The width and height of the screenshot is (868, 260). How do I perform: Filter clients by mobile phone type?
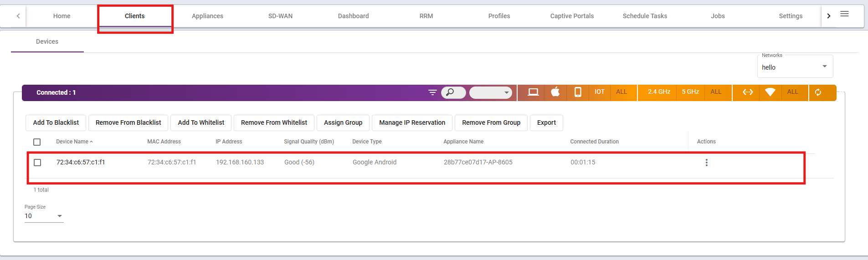(x=578, y=92)
